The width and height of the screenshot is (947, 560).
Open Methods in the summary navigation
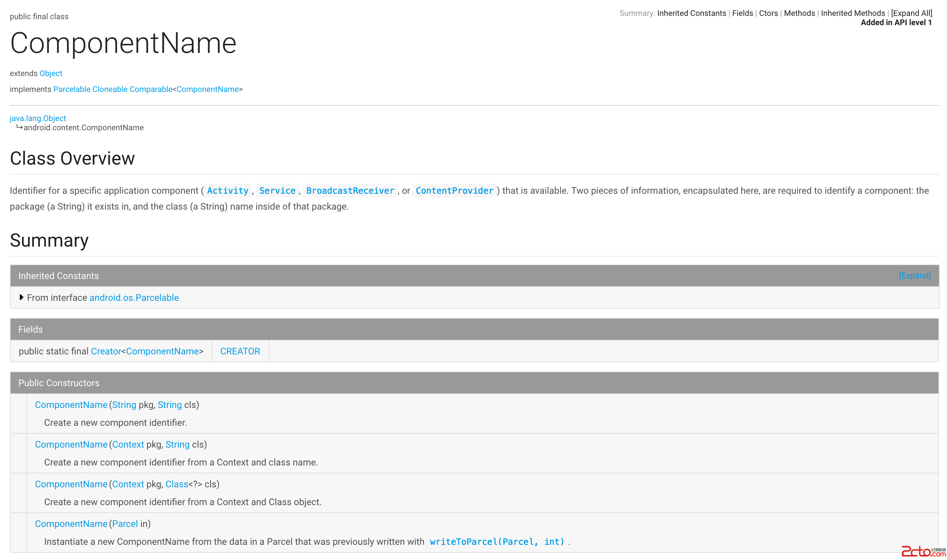(799, 13)
